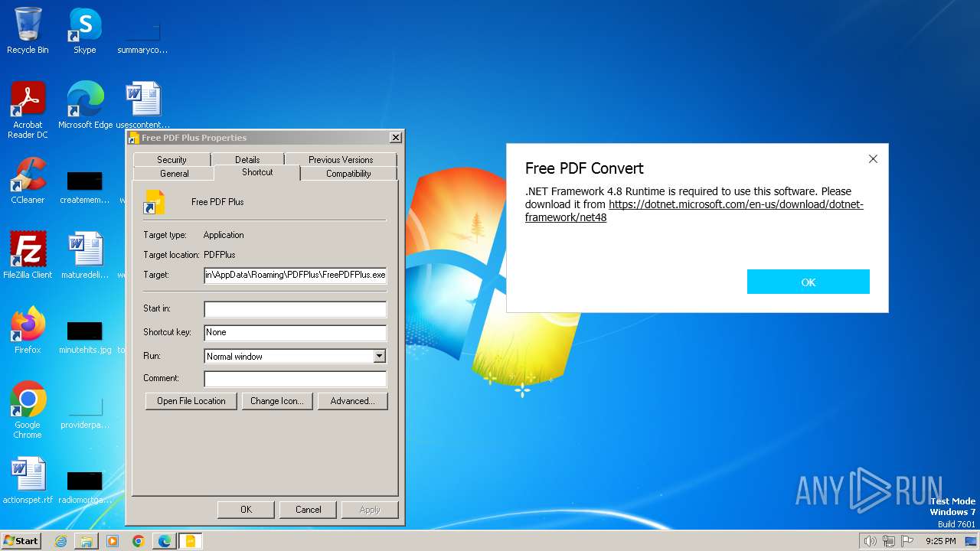Switch to the Details tab

[247, 159]
